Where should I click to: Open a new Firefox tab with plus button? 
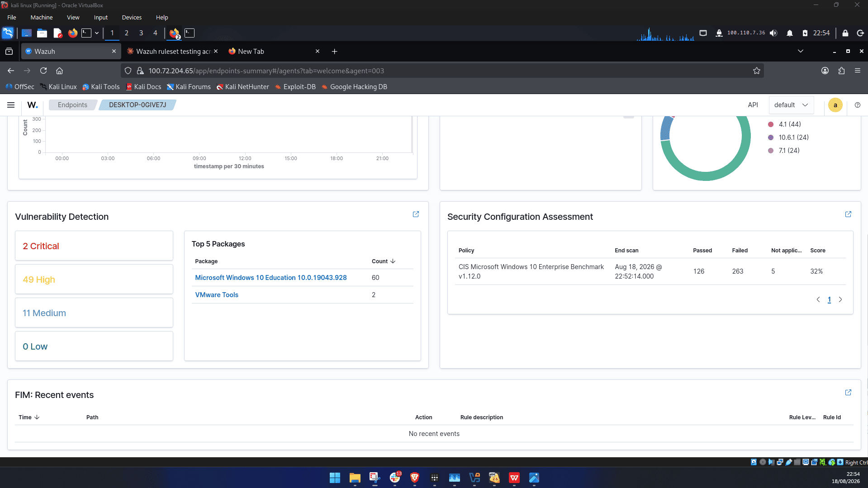[x=335, y=52]
